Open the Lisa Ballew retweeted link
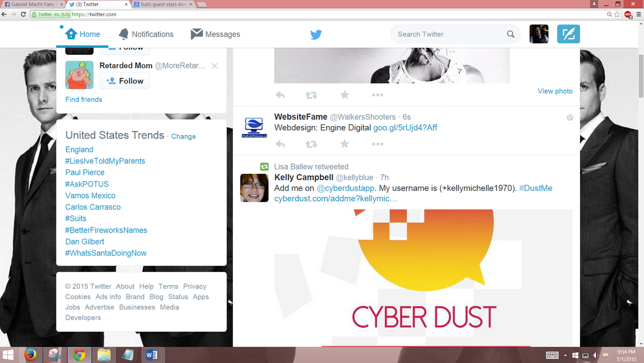This screenshot has height=363, width=644. pos(311,167)
